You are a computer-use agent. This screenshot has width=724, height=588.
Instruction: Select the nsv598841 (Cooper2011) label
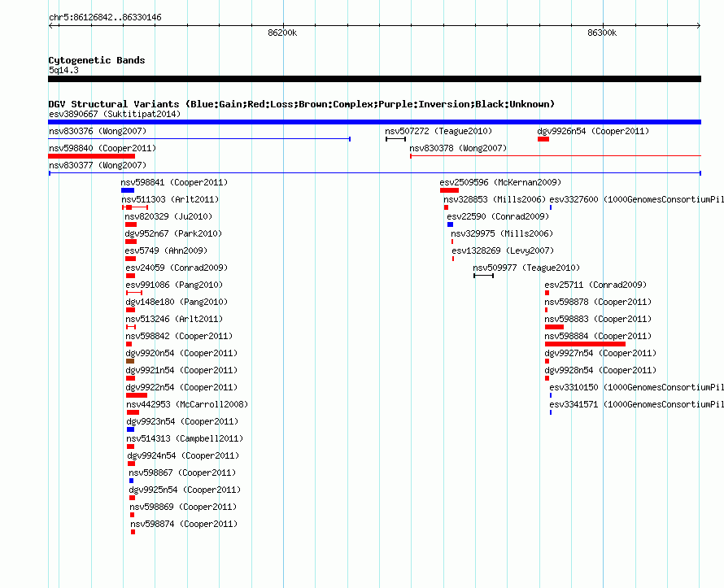pos(175,182)
